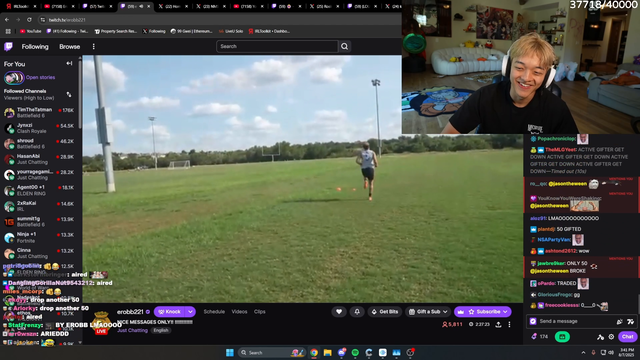The image size is (640, 360).
Task: Open HasanAbi channel from sidebar
Action: click(x=39, y=159)
